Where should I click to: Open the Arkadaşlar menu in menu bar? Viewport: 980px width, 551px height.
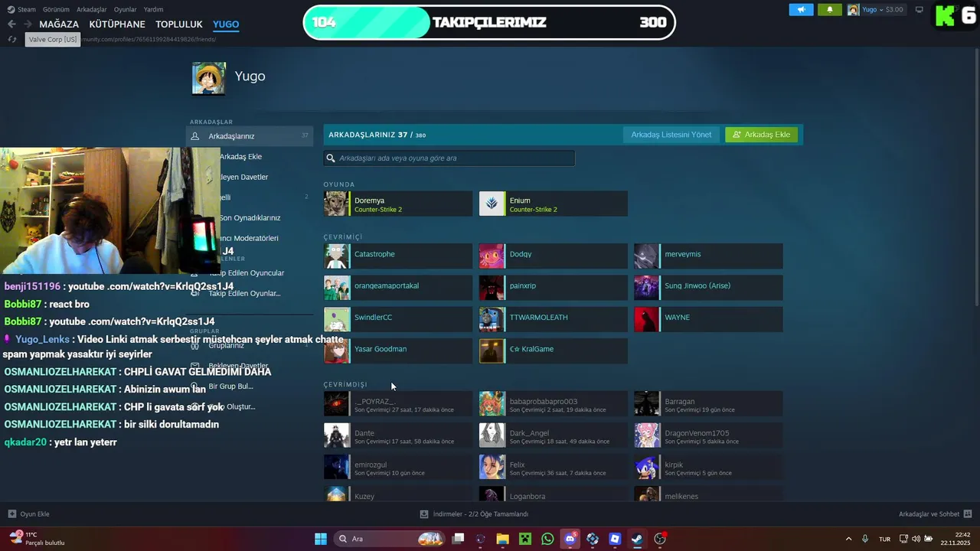(x=92, y=9)
